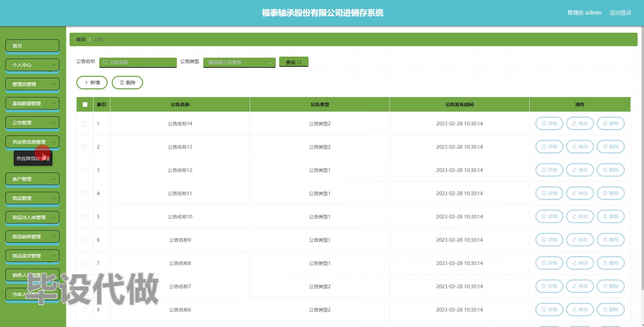The width and height of the screenshot is (644, 327).
Task: Go to 首页 in the sidebar
Action: point(32,46)
